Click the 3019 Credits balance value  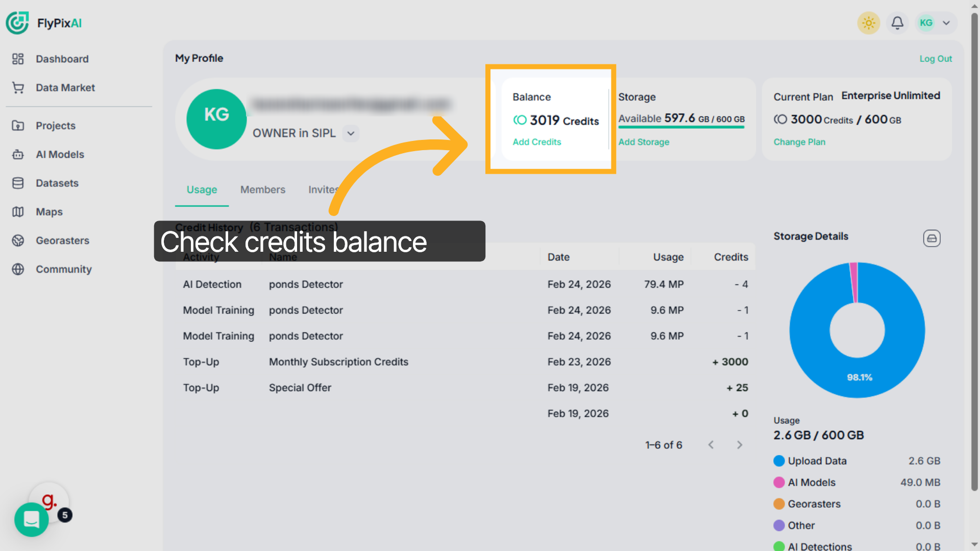pos(564,121)
